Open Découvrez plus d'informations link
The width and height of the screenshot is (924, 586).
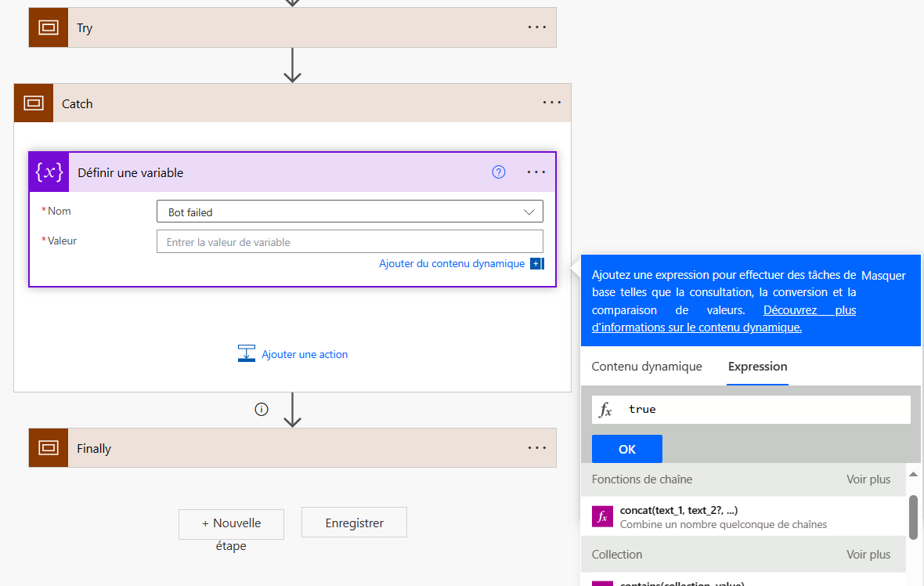point(724,318)
